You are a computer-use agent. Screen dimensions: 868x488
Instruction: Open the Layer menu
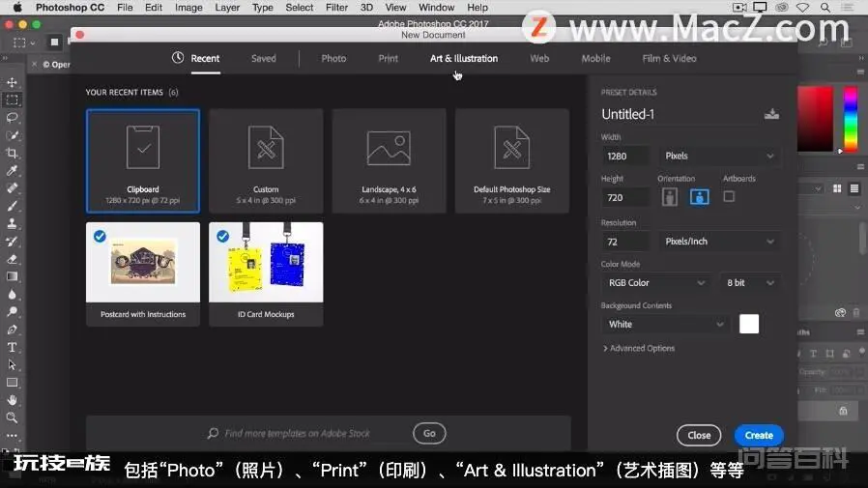coord(227,8)
